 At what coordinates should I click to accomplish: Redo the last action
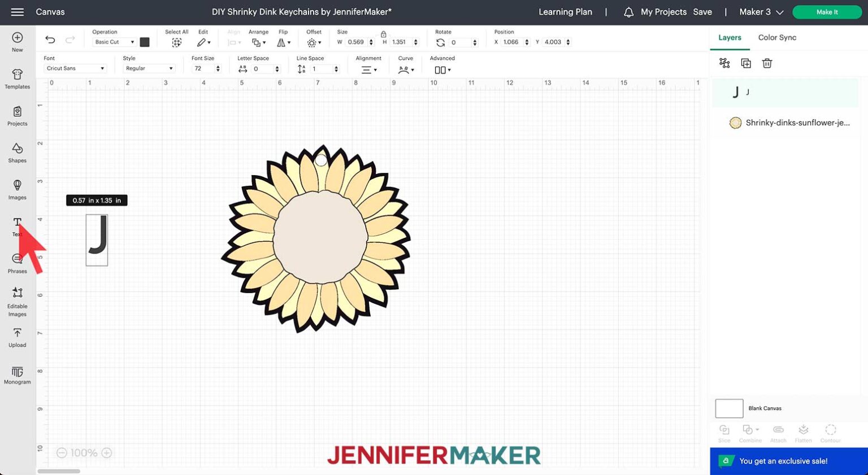tap(70, 40)
